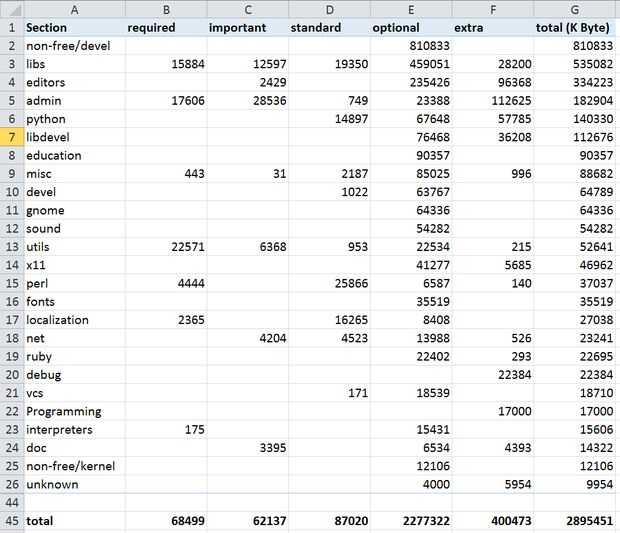Click the 'Section' header cell

pos(74,28)
